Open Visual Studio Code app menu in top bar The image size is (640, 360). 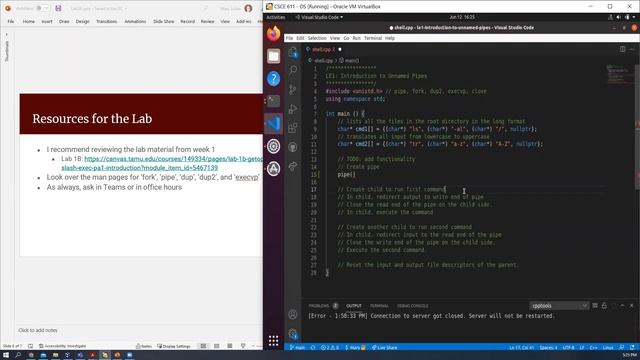pos(319,17)
